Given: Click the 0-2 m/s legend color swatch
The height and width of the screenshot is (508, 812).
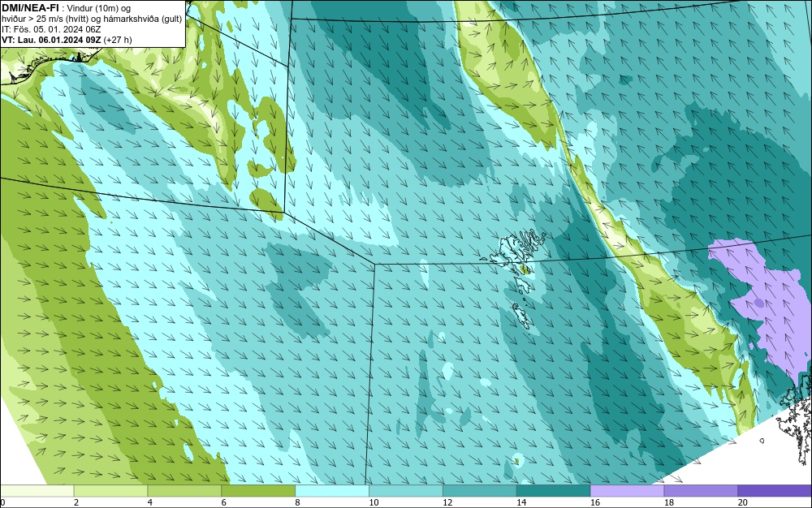Looking at the screenshot, I should [x=37, y=490].
